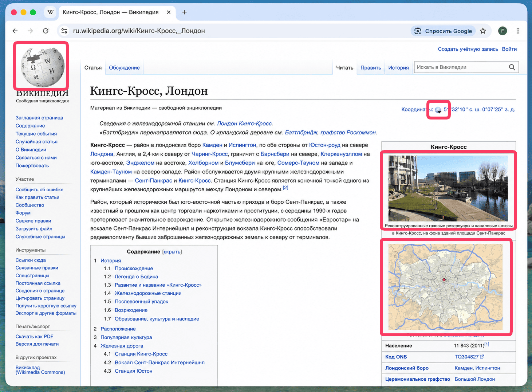Image resolution: width=532 pixels, height=392 pixels.
Task: Click Создать учётную запись link
Action: (468, 49)
